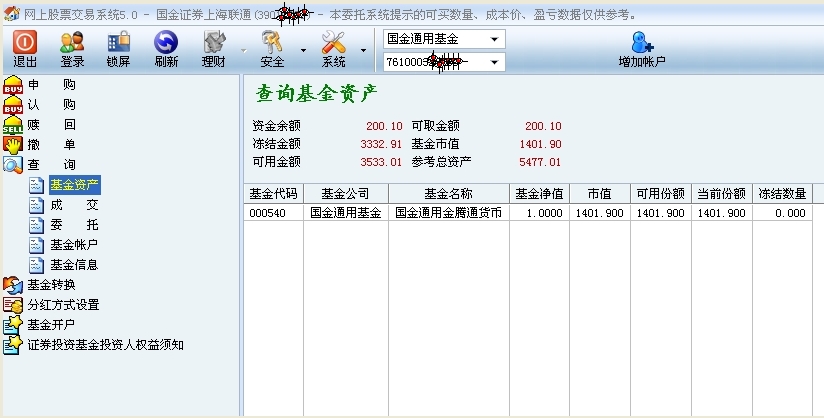Sort by 基金净值 column header
The image size is (824, 418).
[x=539, y=194]
